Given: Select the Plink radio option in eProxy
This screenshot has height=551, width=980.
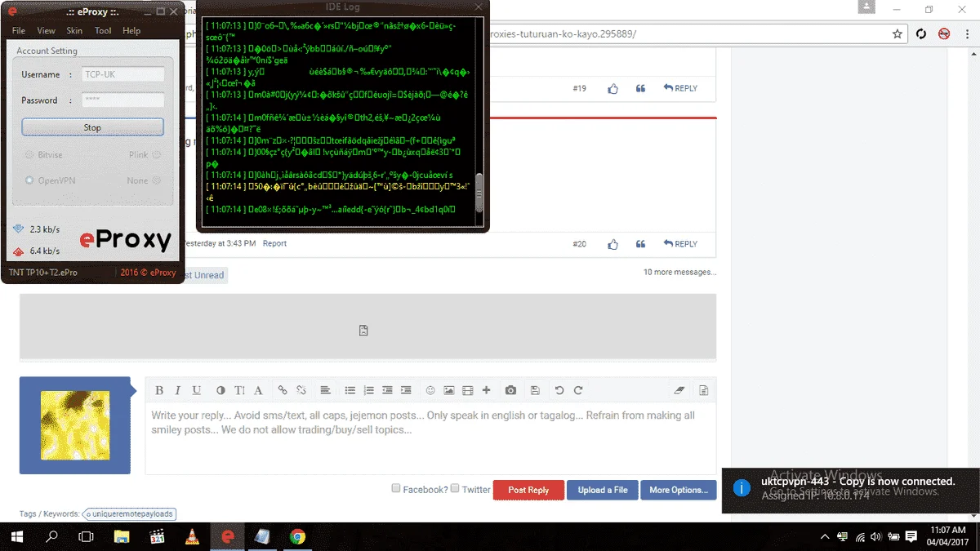Looking at the screenshot, I should [157, 155].
